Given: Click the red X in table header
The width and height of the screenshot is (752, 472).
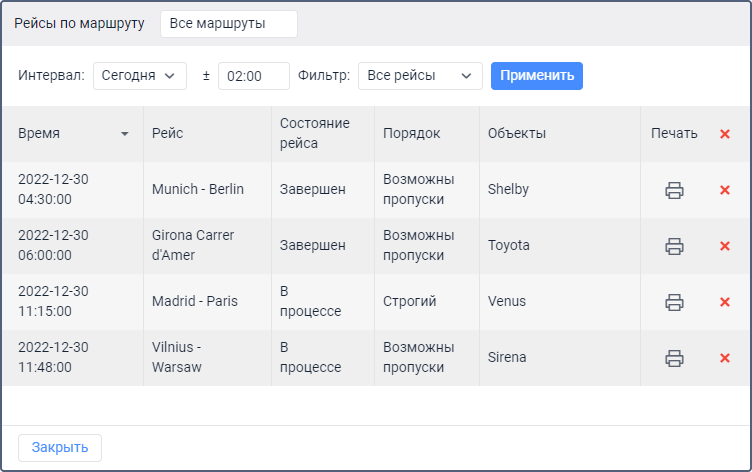Looking at the screenshot, I should pyautogui.click(x=725, y=134).
